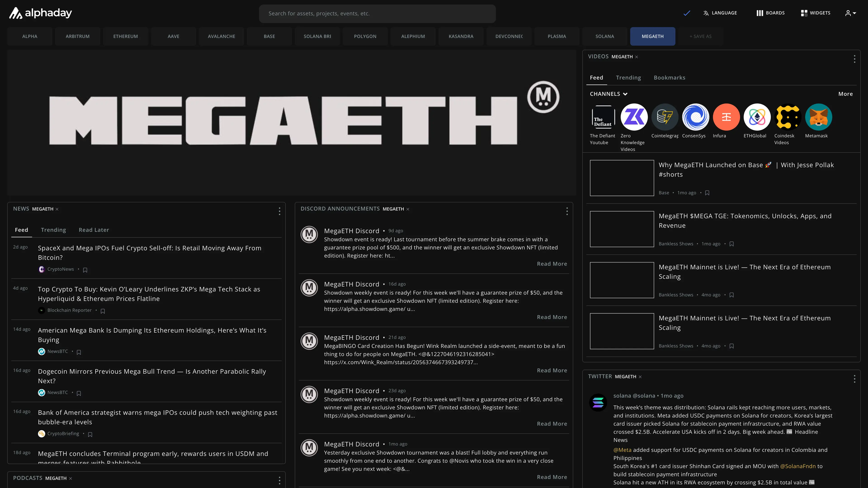Open the @SolanaFndn mention link
Viewport: 868px width, 488px height.
[797, 467]
